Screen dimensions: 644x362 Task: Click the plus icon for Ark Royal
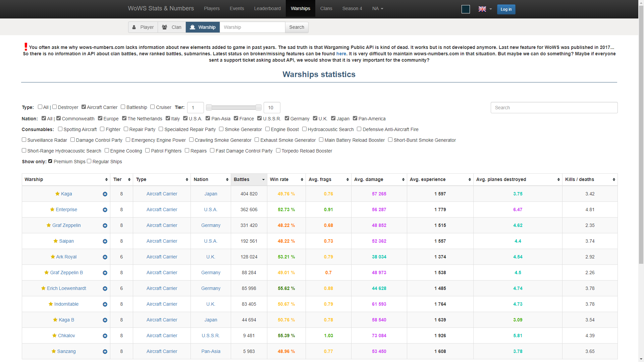(105, 257)
